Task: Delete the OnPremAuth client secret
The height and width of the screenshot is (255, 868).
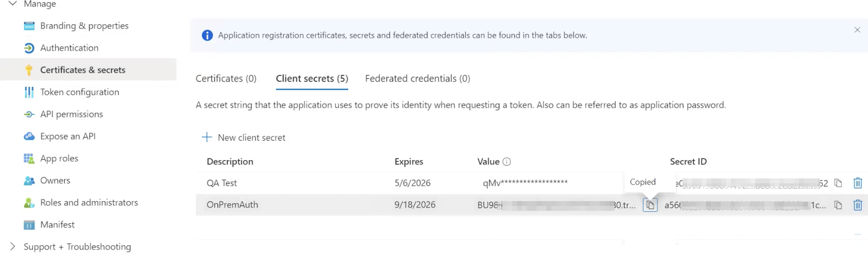Action: 857,205
